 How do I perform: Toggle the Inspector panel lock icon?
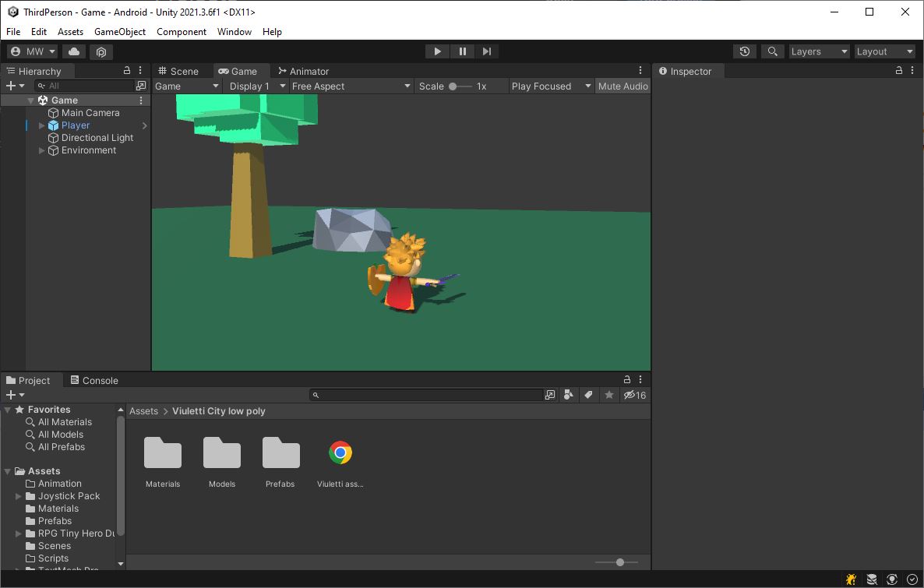click(x=899, y=70)
